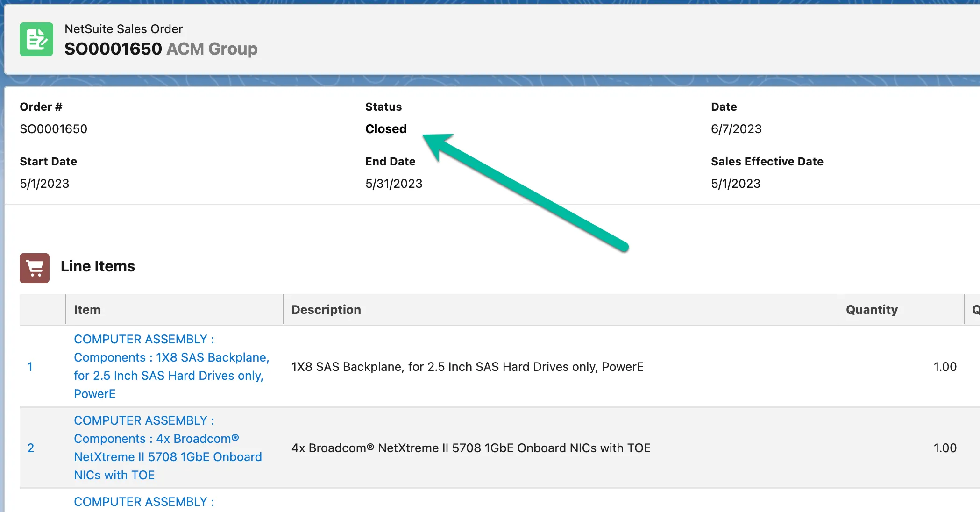Click the Description column header
Image resolution: width=980 pixels, height=512 pixels.
pos(561,310)
